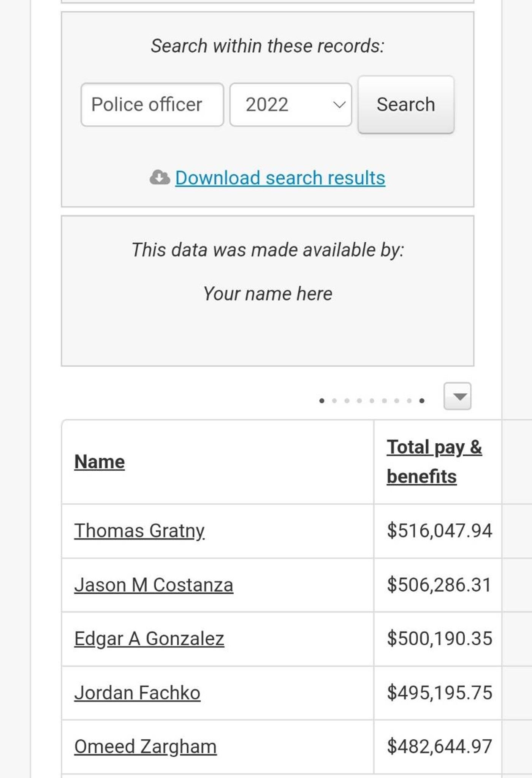Focus the Police officer search field
This screenshot has width=532, height=778.
pyautogui.click(x=152, y=104)
